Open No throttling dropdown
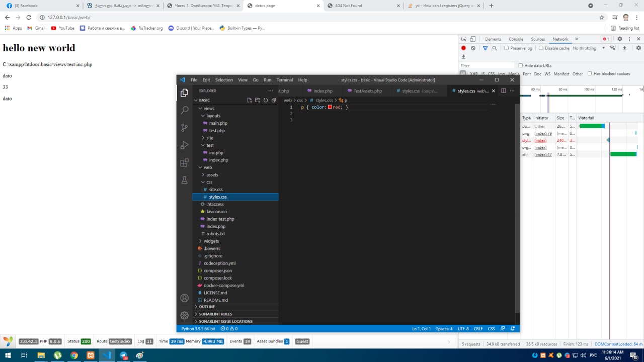Image resolution: width=644 pixels, height=362 pixels. 589,48
